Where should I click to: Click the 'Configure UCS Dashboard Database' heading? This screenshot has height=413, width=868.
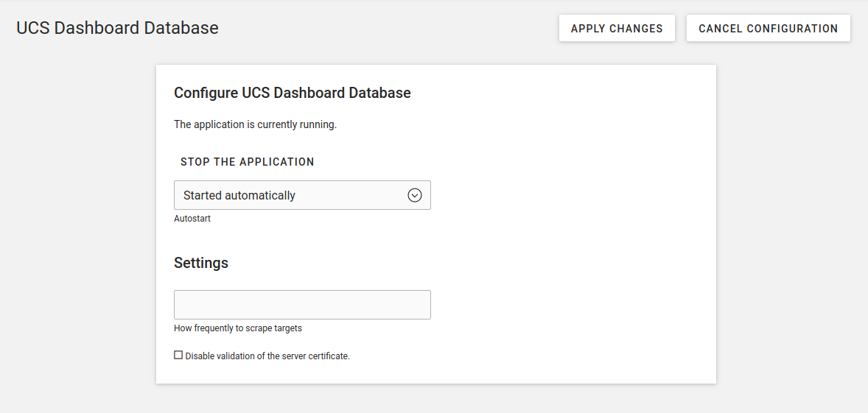[293, 93]
